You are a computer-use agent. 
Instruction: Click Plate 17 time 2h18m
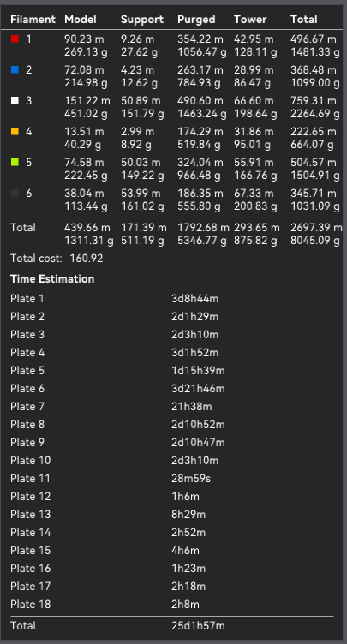(x=188, y=586)
